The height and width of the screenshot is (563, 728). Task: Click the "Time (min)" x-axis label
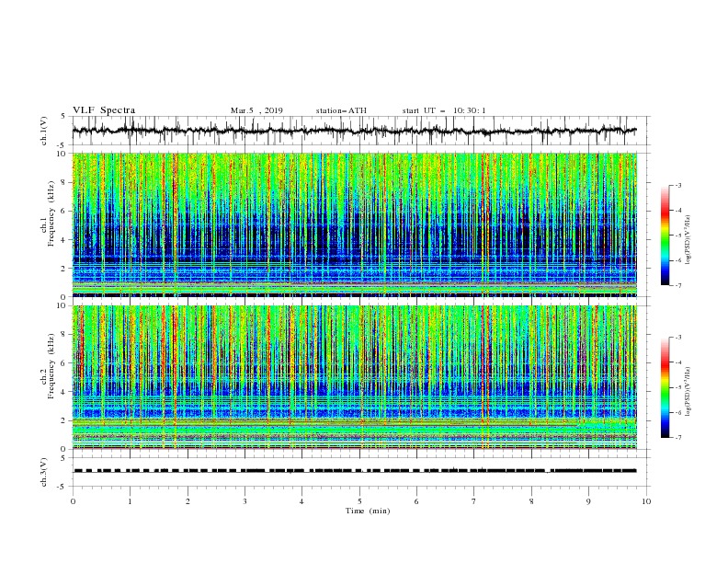pyautogui.click(x=368, y=511)
